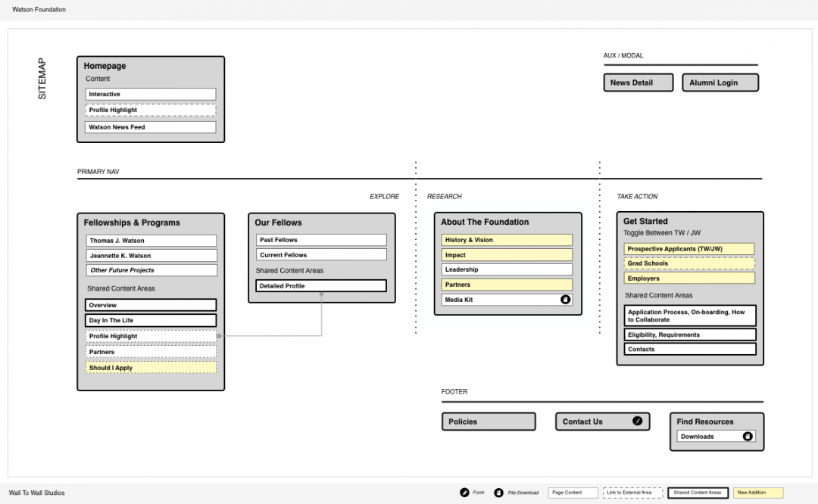Select Partners under Fellowships & Programs
The height and width of the screenshot is (504, 818).
(x=151, y=352)
